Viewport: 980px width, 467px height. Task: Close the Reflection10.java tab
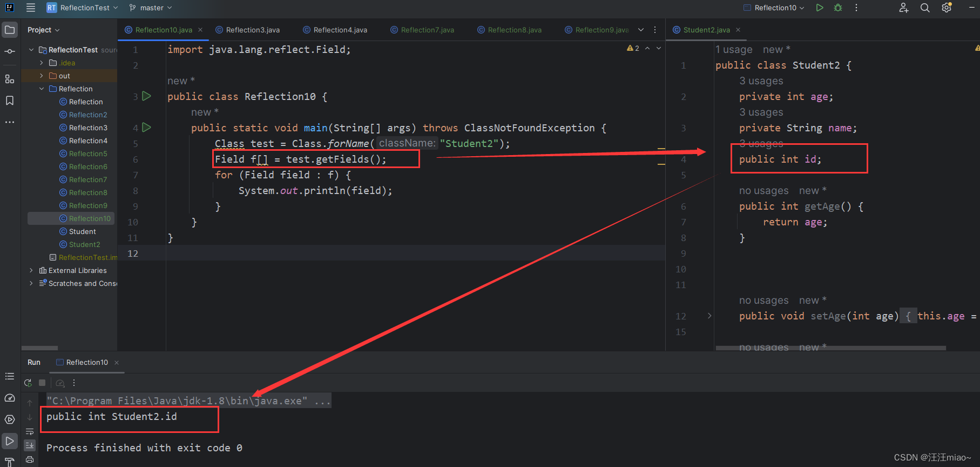(x=200, y=30)
